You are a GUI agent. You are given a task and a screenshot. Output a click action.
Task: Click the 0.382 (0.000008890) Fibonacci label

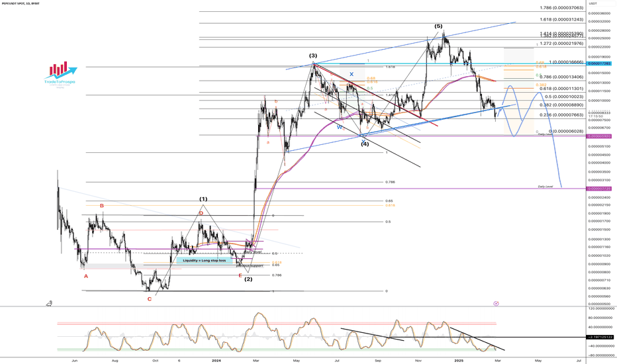pos(561,105)
